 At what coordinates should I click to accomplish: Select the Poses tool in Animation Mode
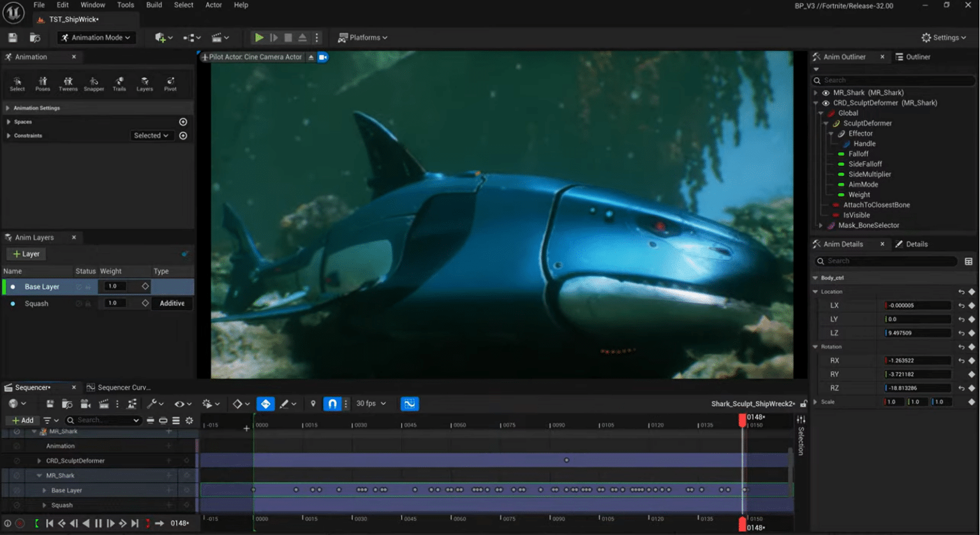43,82
